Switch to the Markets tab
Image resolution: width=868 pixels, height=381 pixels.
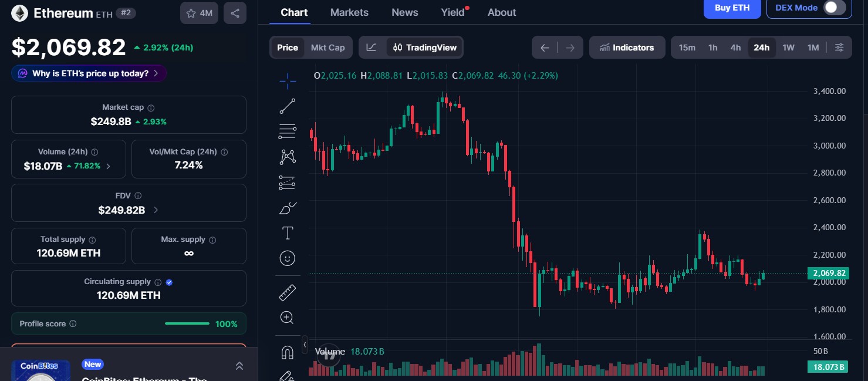tap(349, 12)
